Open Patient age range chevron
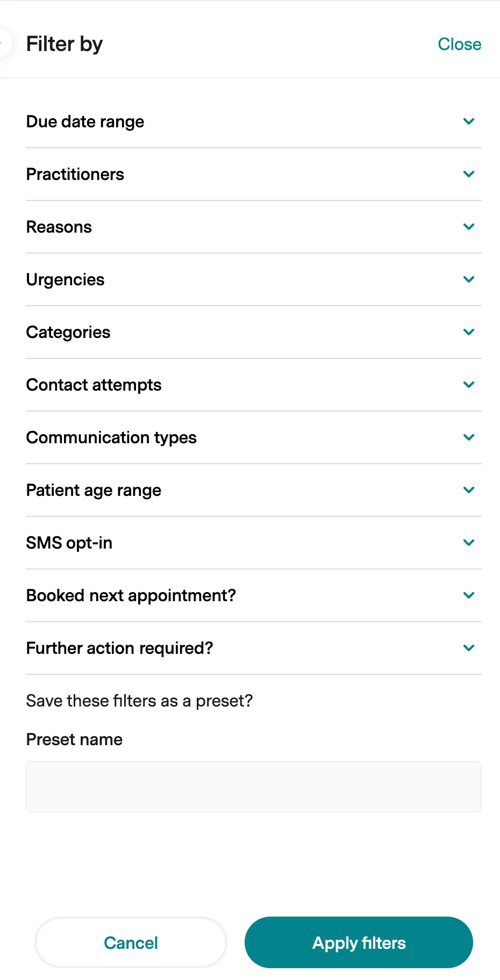The width and height of the screenshot is (500, 980). [469, 490]
